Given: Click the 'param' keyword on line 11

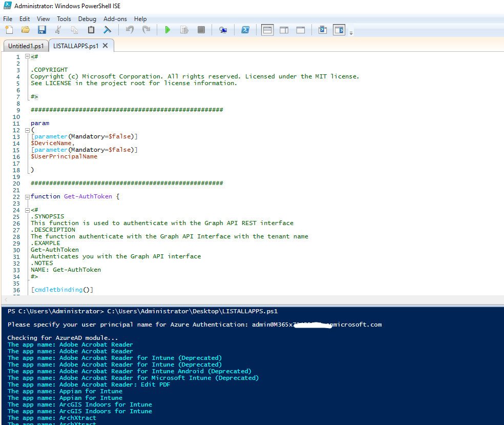Looking at the screenshot, I should coord(40,123).
